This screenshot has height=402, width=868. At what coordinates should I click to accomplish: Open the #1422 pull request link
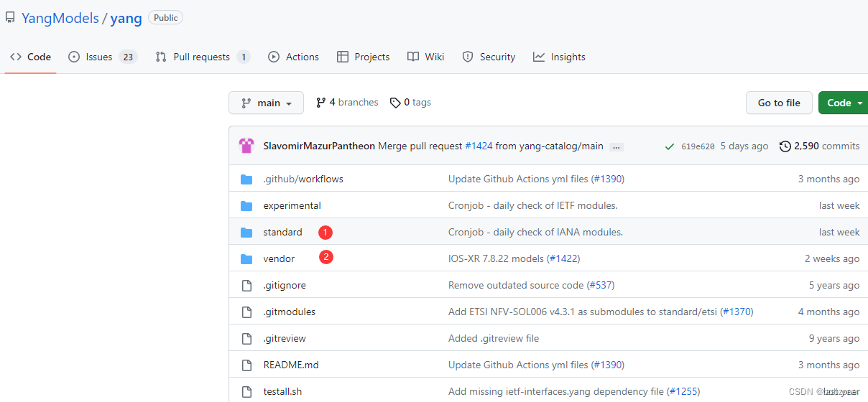tap(563, 258)
